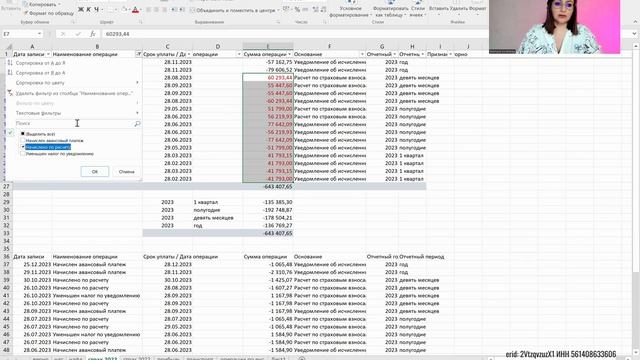Click total cell -643 407,65 in row 27
Viewport: 640px width, 360px height.
click(x=268, y=187)
